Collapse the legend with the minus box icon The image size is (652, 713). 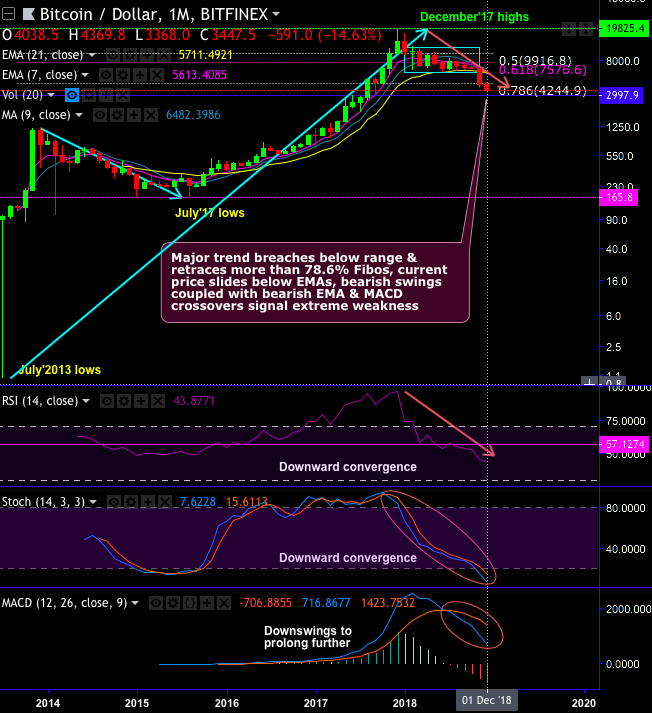click(x=8, y=14)
